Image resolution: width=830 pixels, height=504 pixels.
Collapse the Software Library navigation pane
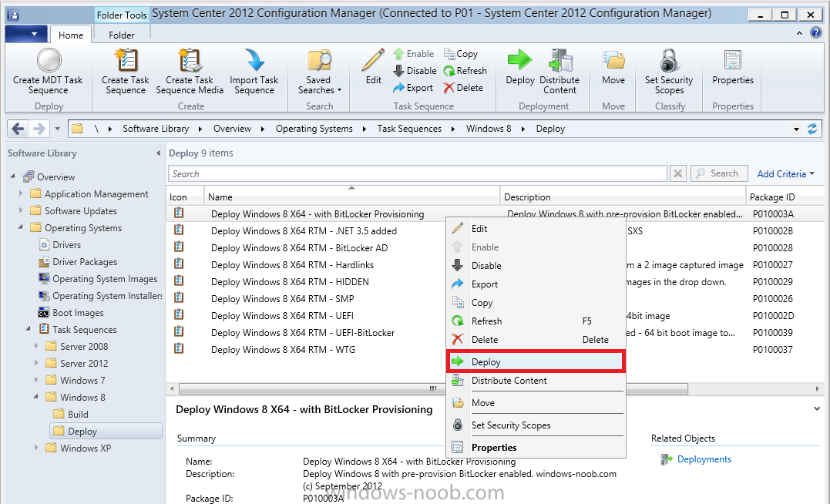tap(158, 153)
